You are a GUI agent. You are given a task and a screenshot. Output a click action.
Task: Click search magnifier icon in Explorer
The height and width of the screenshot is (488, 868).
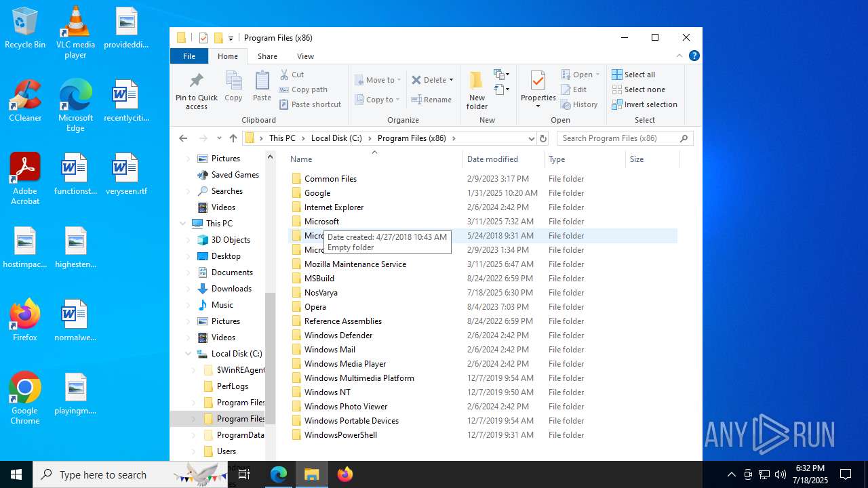pyautogui.click(x=684, y=138)
